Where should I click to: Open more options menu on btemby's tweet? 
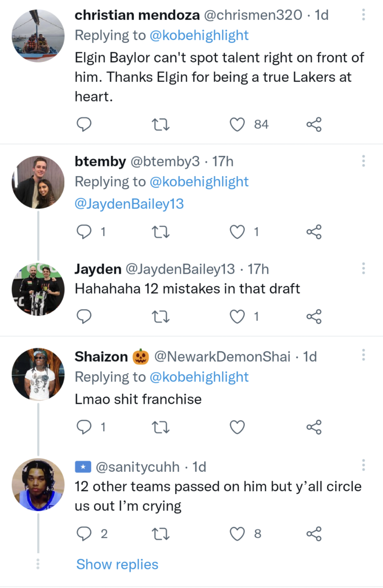click(363, 161)
